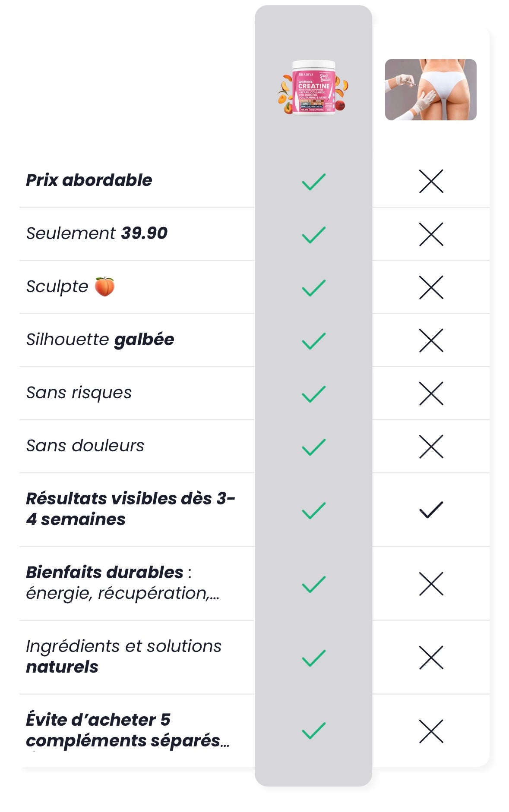Click the peach emoji beside Sculpte

[x=104, y=286]
